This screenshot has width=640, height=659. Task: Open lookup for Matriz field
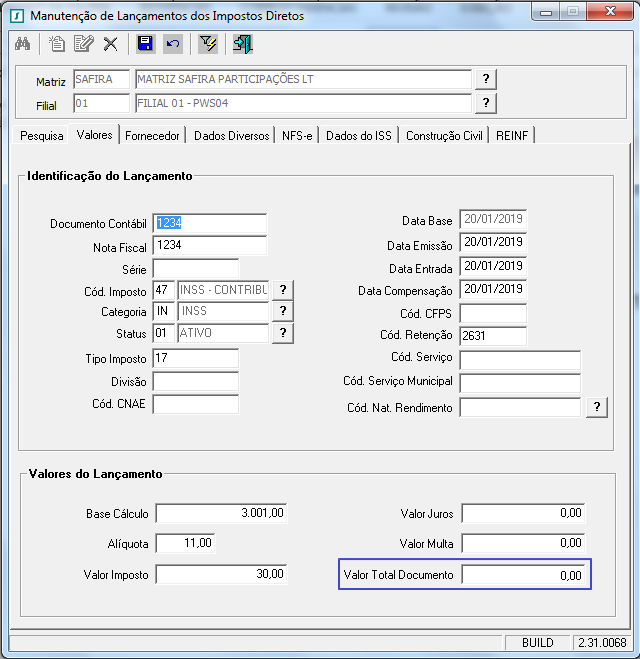coord(485,80)
